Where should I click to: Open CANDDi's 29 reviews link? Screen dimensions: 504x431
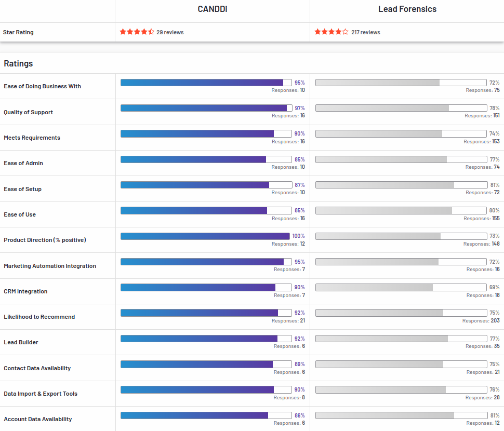click(x=170, y=32)
